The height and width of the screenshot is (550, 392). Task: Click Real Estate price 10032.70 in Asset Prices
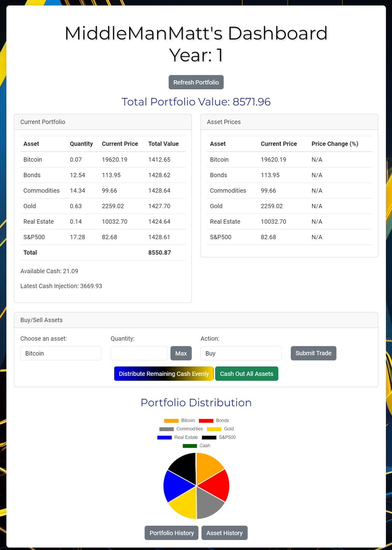[x=274, y=222]
